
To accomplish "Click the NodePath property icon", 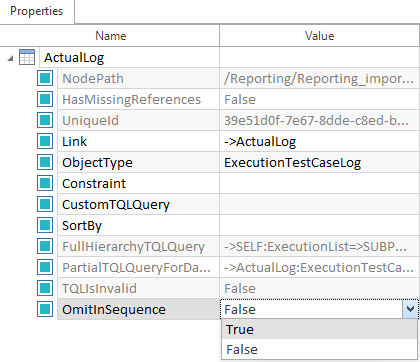I will pos(45,78).
